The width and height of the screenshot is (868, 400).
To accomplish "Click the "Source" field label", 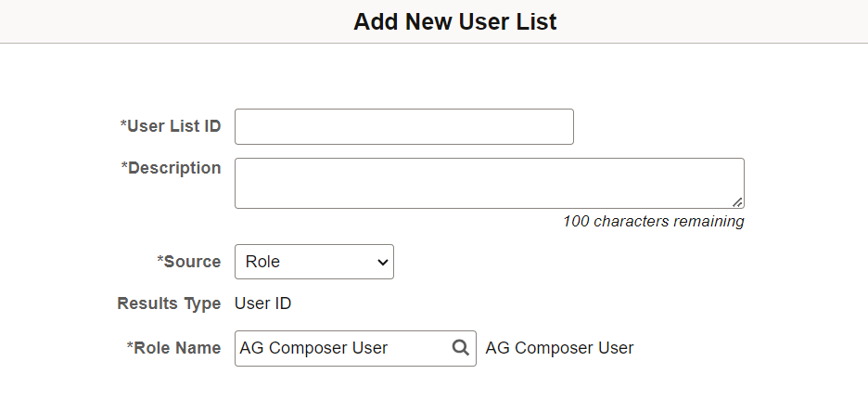I will 192,262.
